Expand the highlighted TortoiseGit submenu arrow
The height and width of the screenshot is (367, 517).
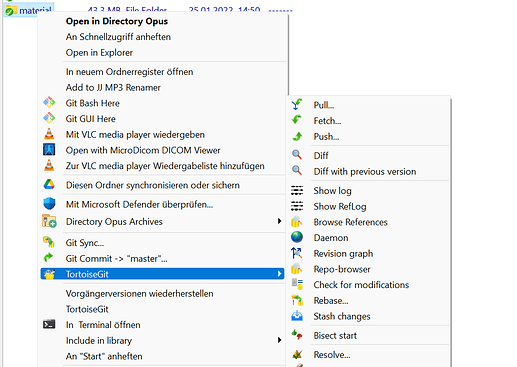pyautogui.click(x=279, y=274)
